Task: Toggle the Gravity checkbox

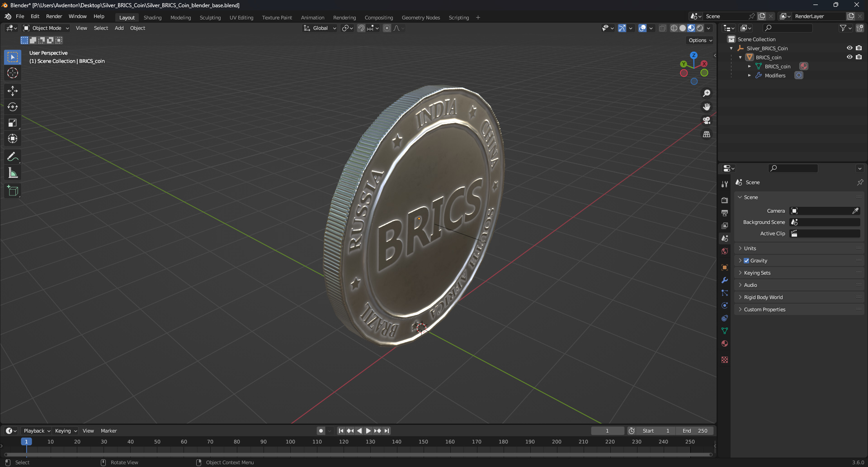Action: pos(746,261)
